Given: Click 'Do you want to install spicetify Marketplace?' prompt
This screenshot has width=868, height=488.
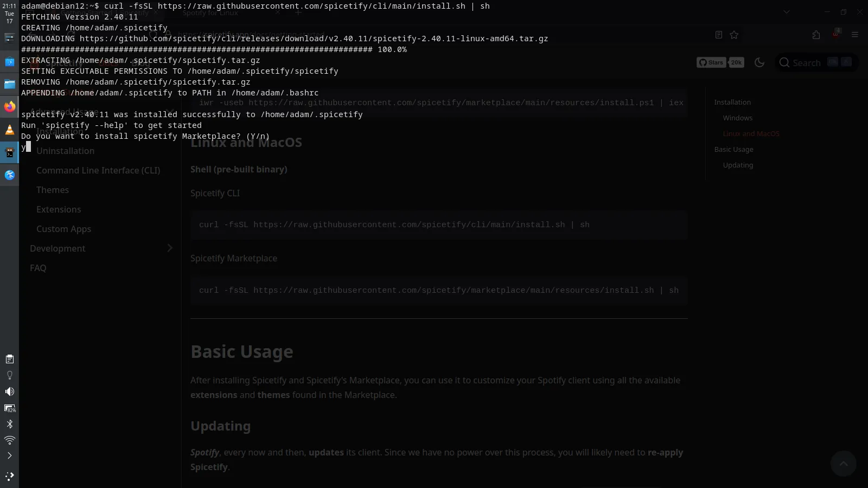Looking at the screenshot, I should point(145,136).
